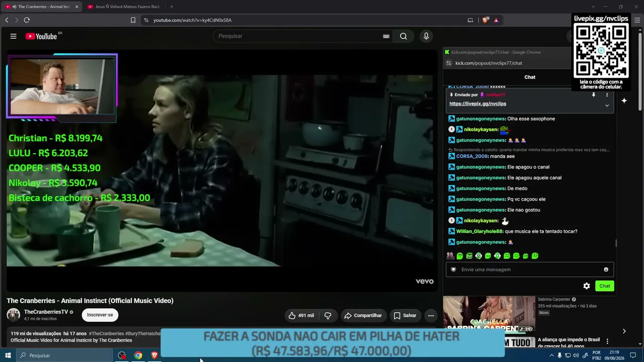Bookmark this page using the bookmark icon
Image resolution: width=644 pixels, height=362 pixels.
[x=133, y=20]
